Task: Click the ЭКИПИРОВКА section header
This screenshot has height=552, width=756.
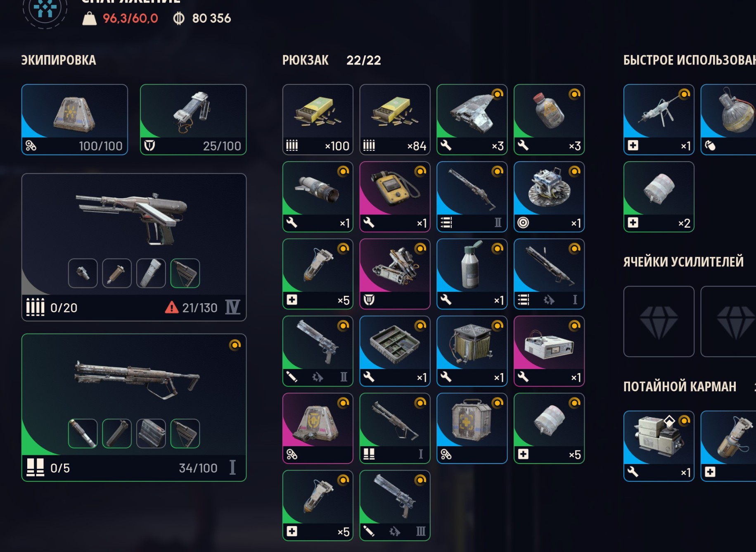Action: (59, 60)
